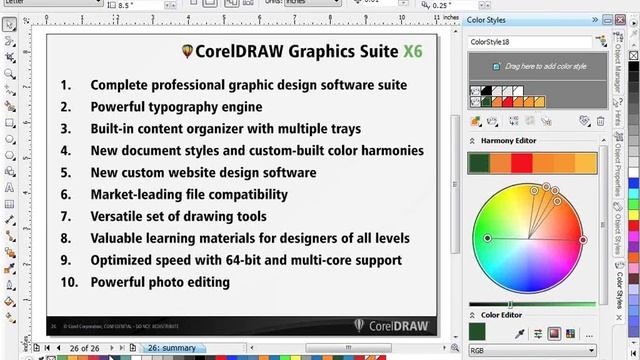Click the red swatch in harmony bar

point(522,163)
